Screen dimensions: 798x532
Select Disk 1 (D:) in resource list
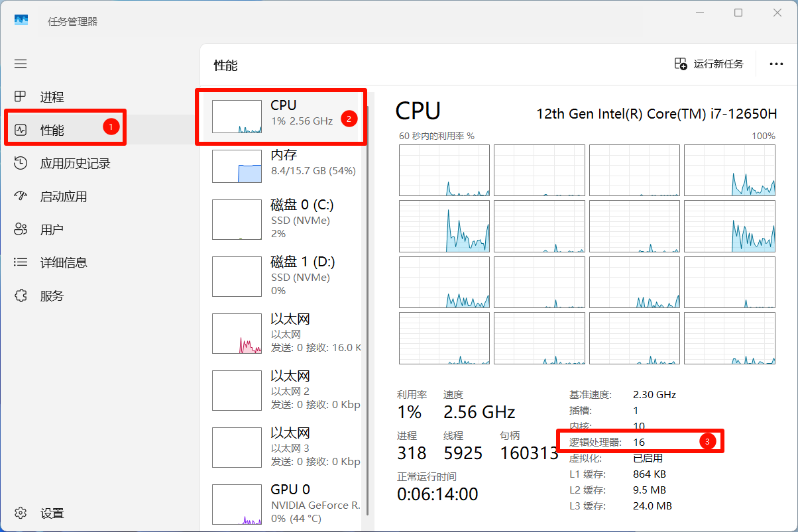285,276
